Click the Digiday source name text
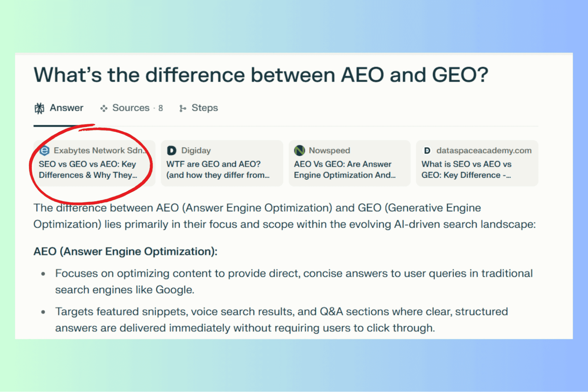The width and height of the screenshot is (588, 392). pos(196,150)
